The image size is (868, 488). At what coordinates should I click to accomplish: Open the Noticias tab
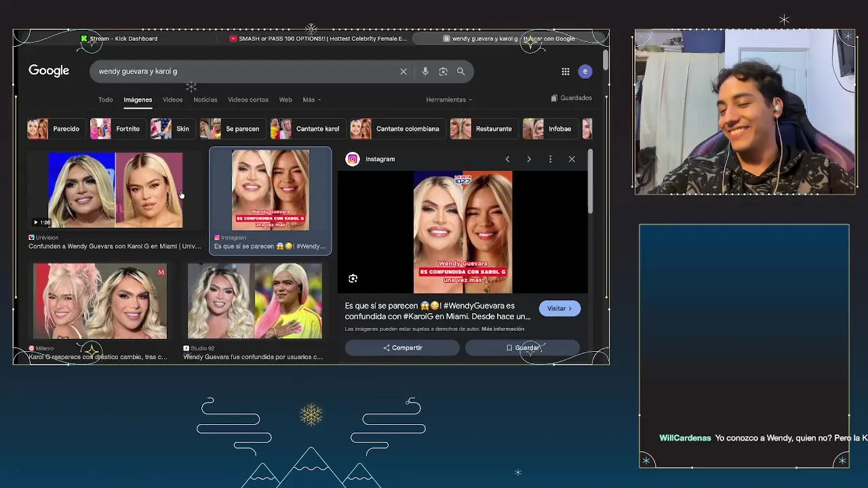205,100
